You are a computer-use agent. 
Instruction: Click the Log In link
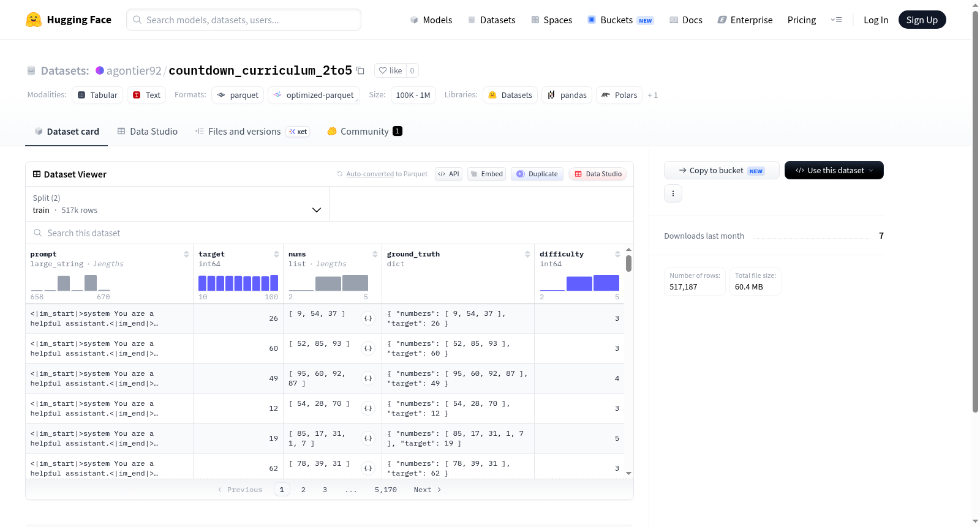pos(876,20)
